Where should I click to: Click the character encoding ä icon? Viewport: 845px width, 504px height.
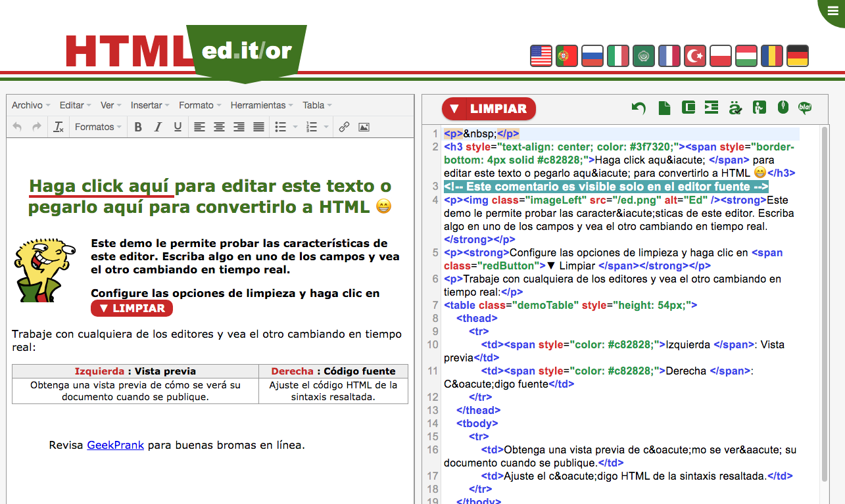pos(735,107)
